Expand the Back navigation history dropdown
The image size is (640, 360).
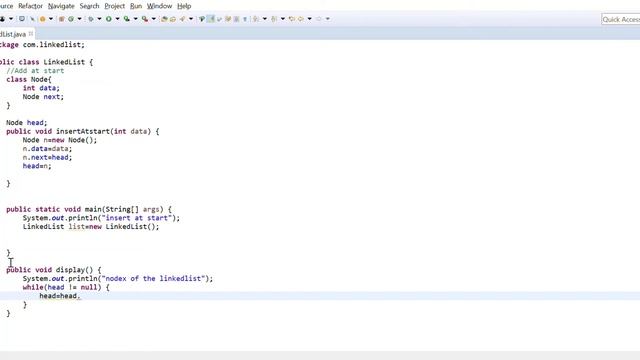(309, 19)
